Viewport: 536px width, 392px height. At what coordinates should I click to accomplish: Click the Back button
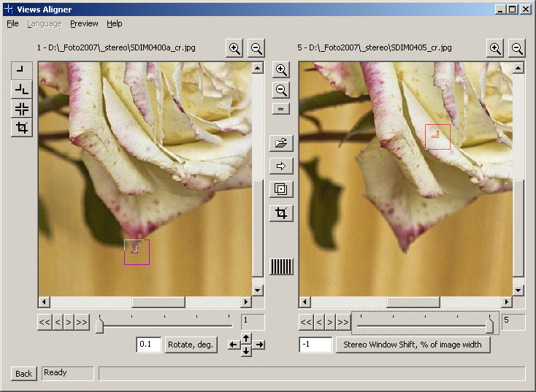click(x=23, y=374)
